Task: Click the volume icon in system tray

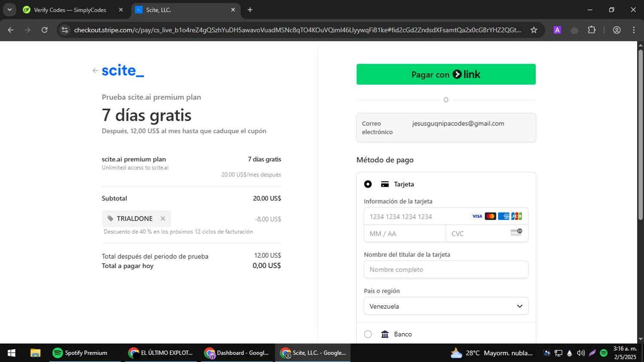Action: [x=581, y=353]
